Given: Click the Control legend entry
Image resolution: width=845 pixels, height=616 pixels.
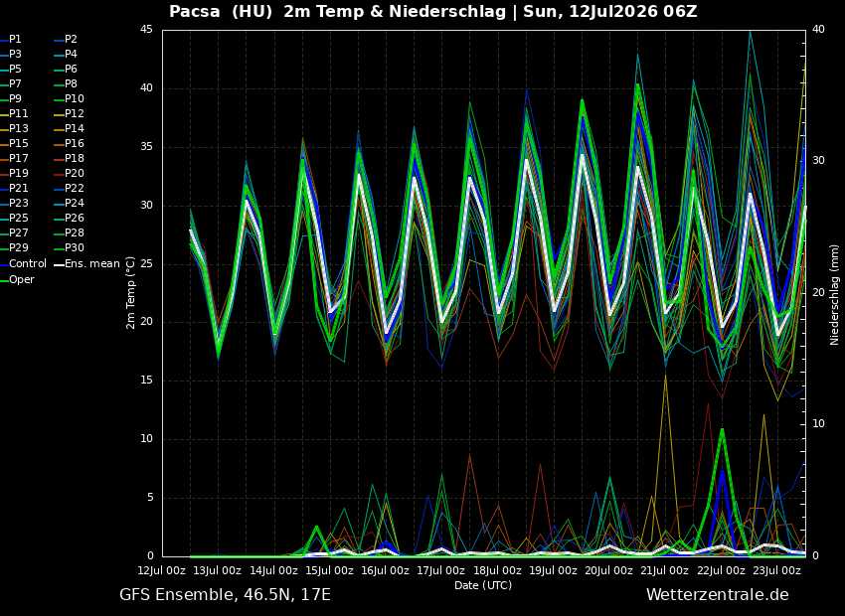Looking at the screenshot, I should pos(23,264).
